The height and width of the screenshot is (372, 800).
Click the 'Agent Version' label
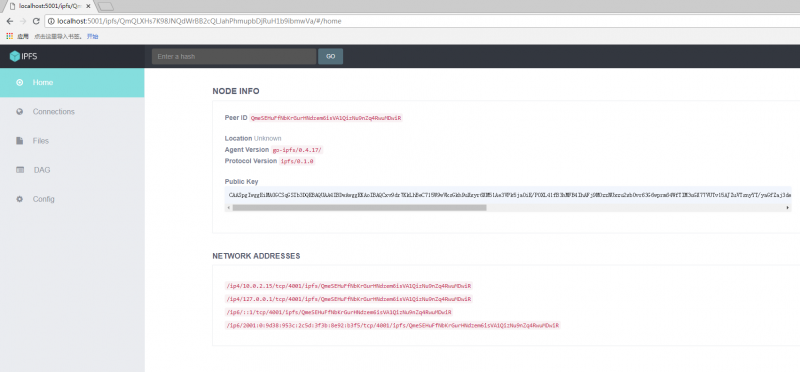(246, 150)
